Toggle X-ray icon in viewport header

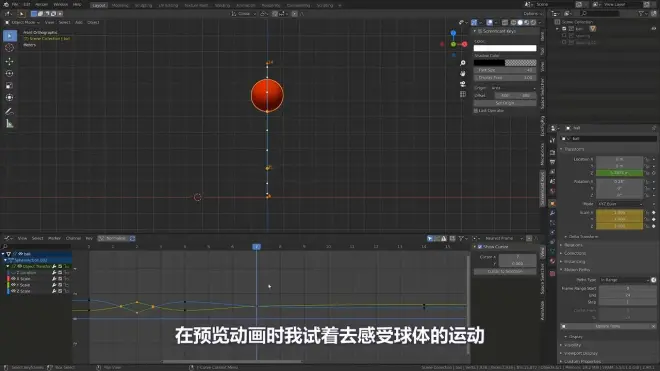tap(505, 22)
